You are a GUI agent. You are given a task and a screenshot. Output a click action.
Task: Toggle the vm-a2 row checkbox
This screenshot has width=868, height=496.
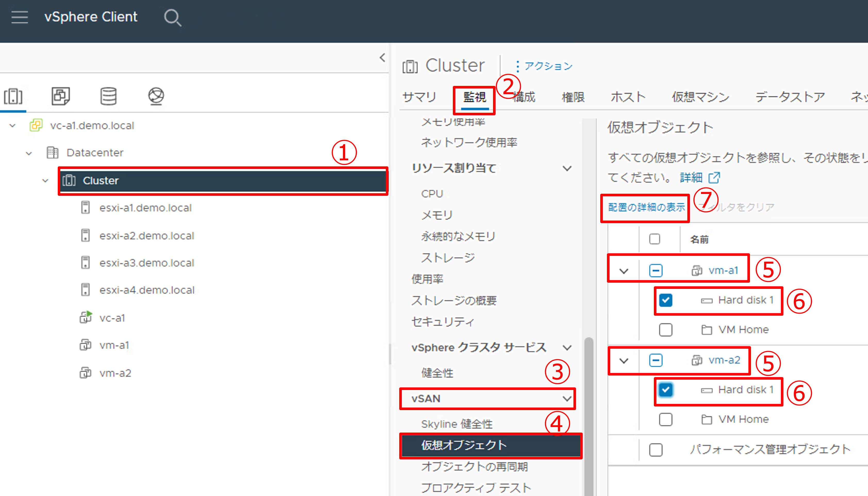(656, 360)
